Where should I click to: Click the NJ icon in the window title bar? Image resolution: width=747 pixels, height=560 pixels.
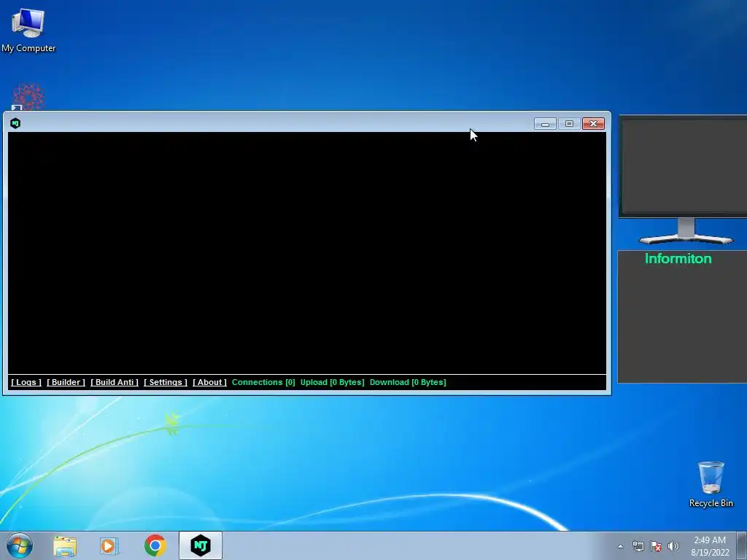pos(15,123)
